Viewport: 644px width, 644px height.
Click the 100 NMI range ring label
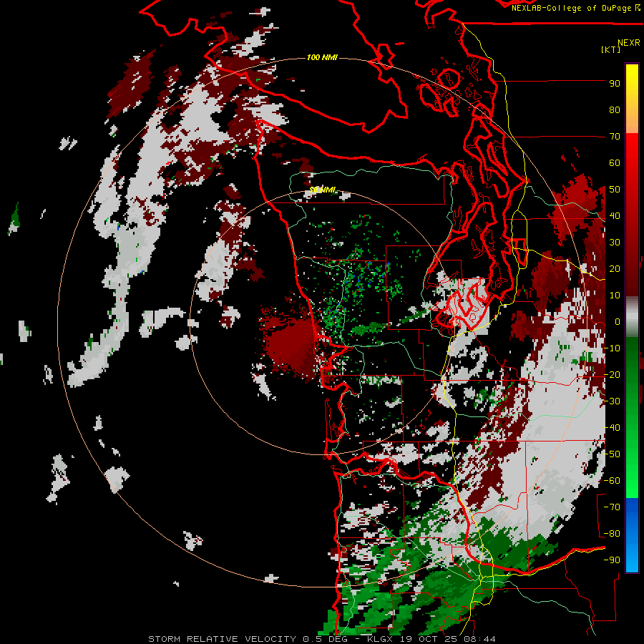coord(322,57)
